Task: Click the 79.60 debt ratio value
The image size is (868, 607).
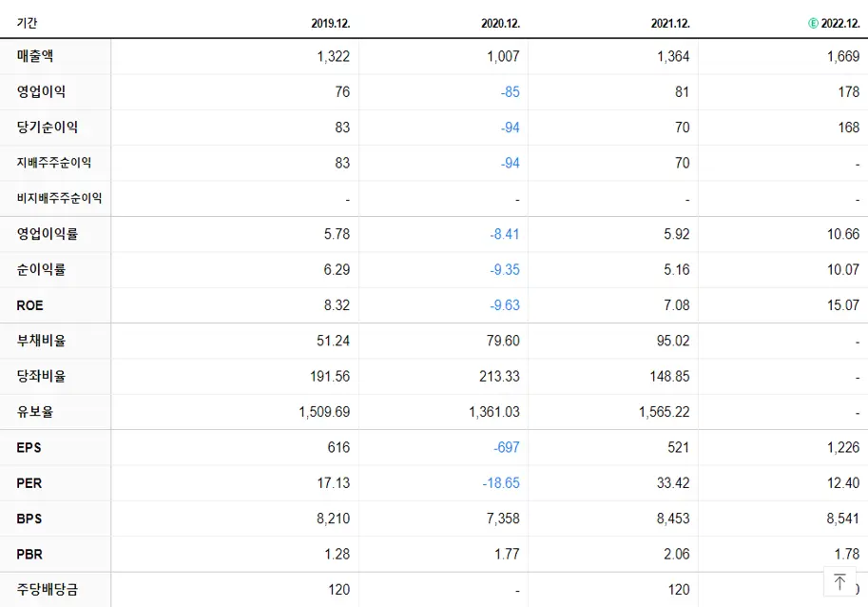Action: [503, 341]
